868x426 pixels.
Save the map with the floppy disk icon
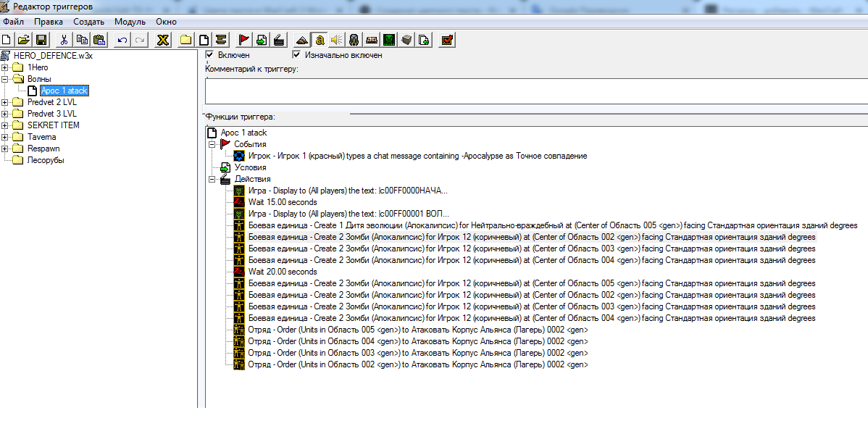tap(41, 39)
